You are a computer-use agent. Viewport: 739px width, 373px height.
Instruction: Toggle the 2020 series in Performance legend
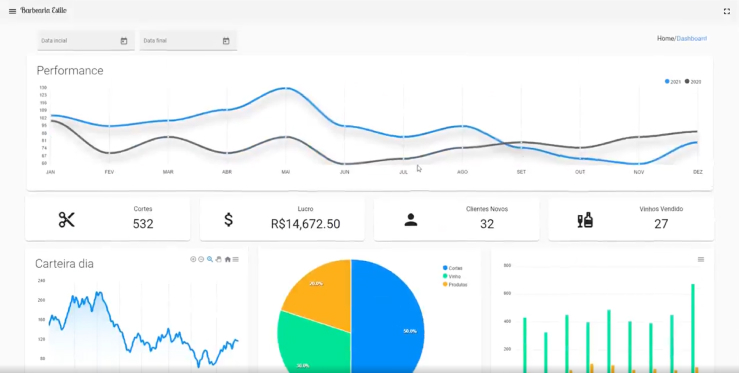tap(693, 82)
